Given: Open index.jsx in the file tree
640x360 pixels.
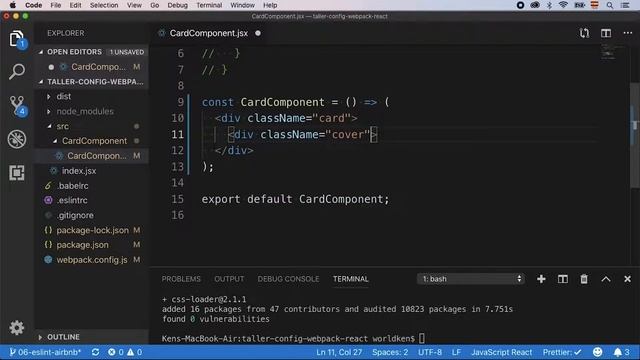Looking at the screenshot, I should 79,171.
